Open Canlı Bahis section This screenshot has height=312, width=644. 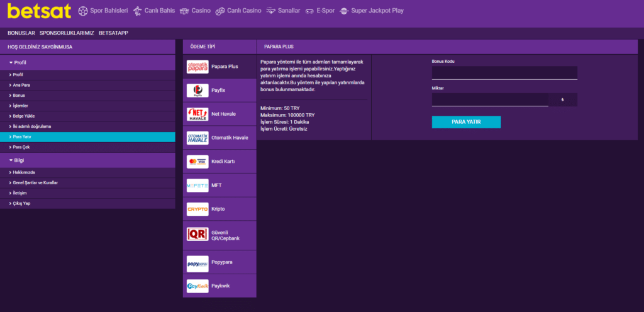(x=159, y=11)
